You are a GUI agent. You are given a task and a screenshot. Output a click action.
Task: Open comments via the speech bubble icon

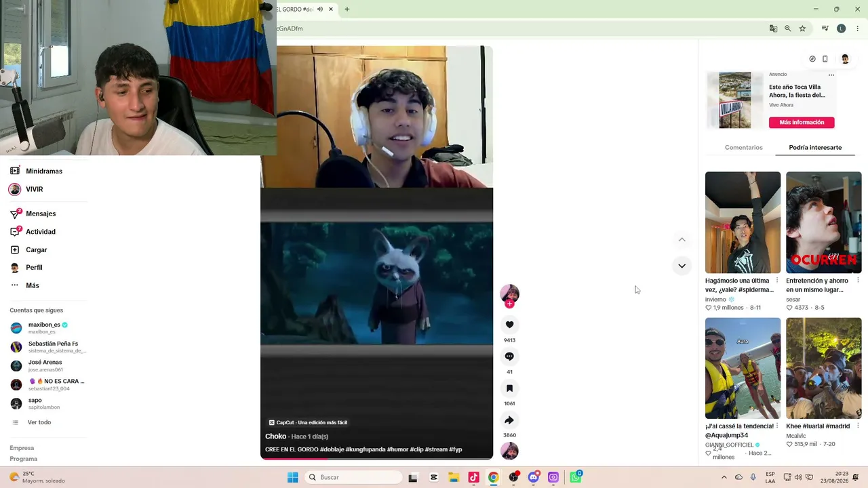point(509,357)
